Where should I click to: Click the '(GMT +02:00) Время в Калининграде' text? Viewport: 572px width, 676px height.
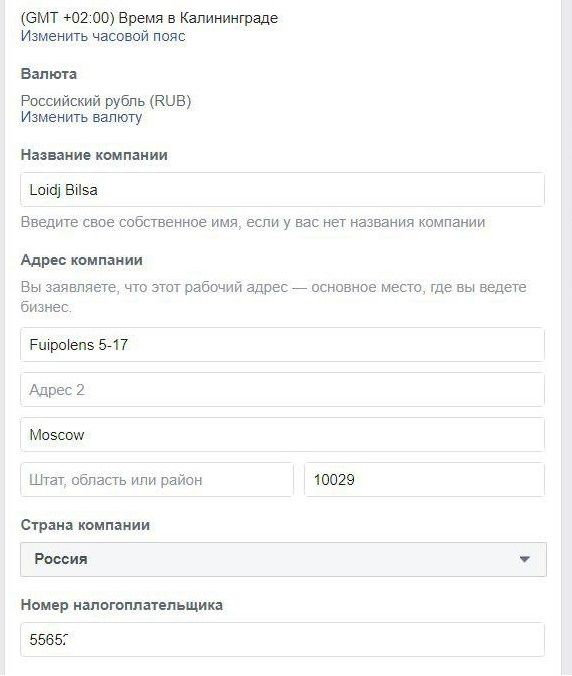pyautogui.click(x=149, y=18)
